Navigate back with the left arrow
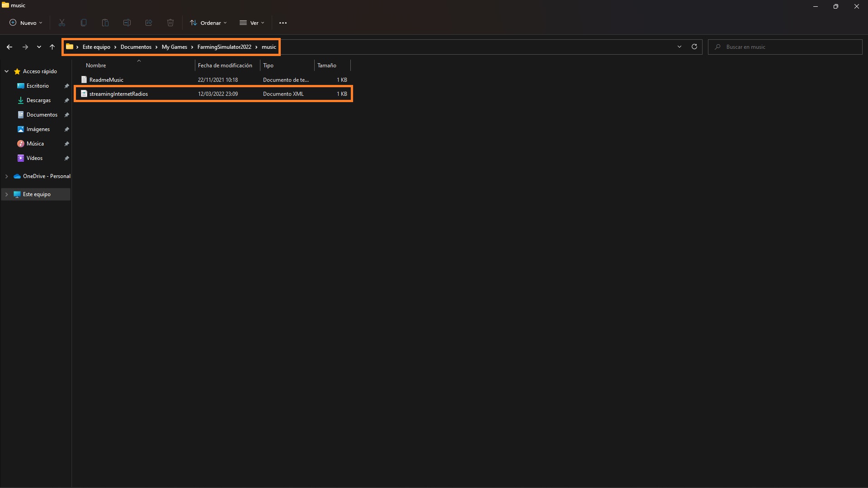 9,47
